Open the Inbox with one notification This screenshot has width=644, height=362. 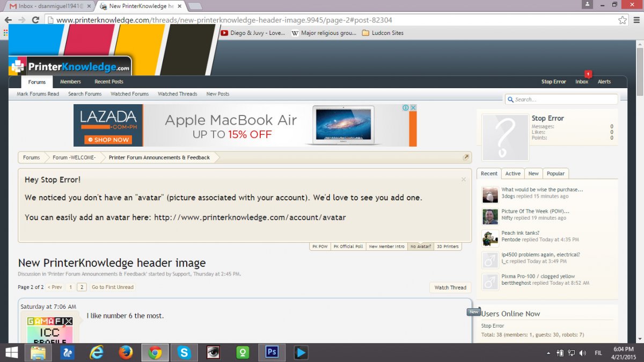coord(582,82)
